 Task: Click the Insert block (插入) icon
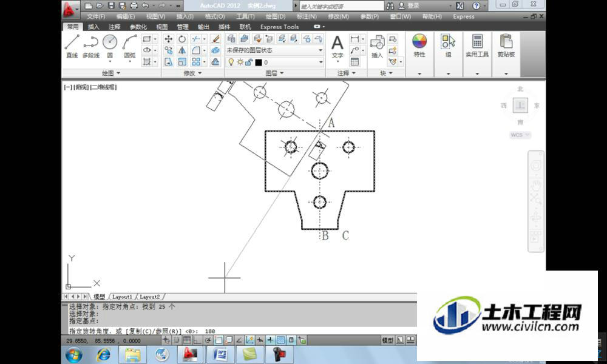(x=377, y=47)
